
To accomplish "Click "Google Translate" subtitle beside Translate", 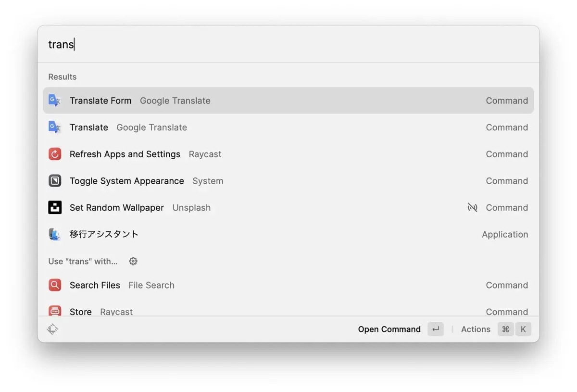I will click(151, 127).
